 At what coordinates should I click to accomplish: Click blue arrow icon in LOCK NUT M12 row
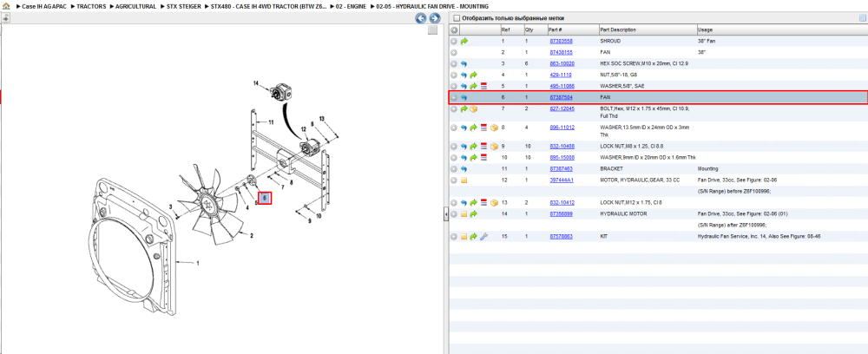click(x=464, y=202)
